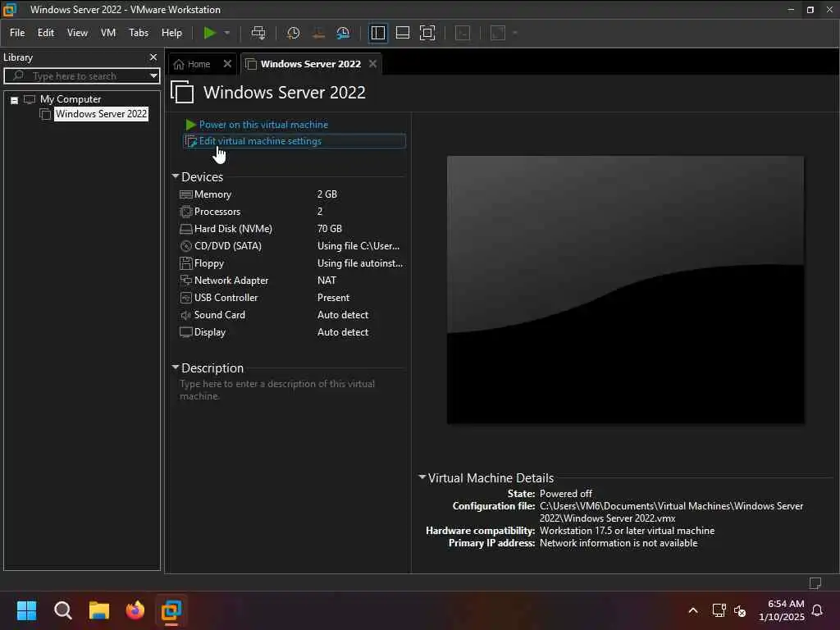840x630 pixels.
Task: Click the muted volume tray icon
Action: (x=740, y=610)
